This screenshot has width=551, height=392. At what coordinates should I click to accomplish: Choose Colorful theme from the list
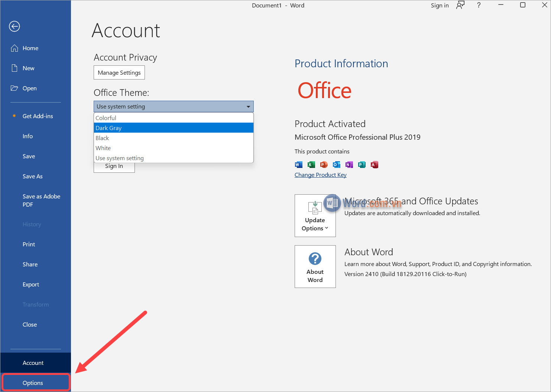(x=174, y=118)
